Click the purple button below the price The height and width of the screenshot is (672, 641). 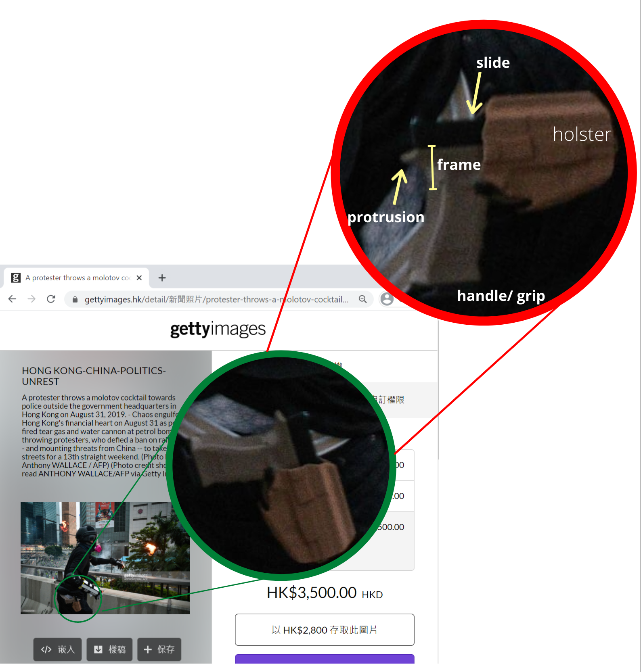coord(324,659)
